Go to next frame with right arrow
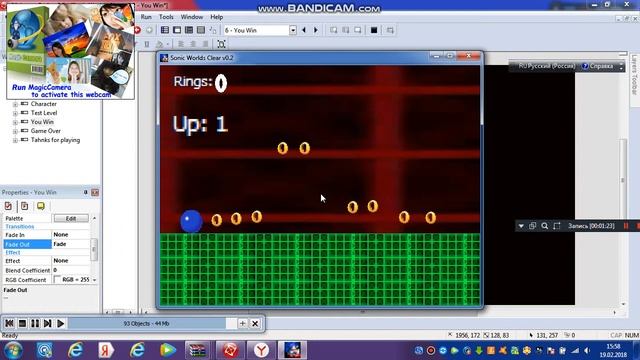Image resolution: width=640 pixels, height=360 pixels. point(316,30)
